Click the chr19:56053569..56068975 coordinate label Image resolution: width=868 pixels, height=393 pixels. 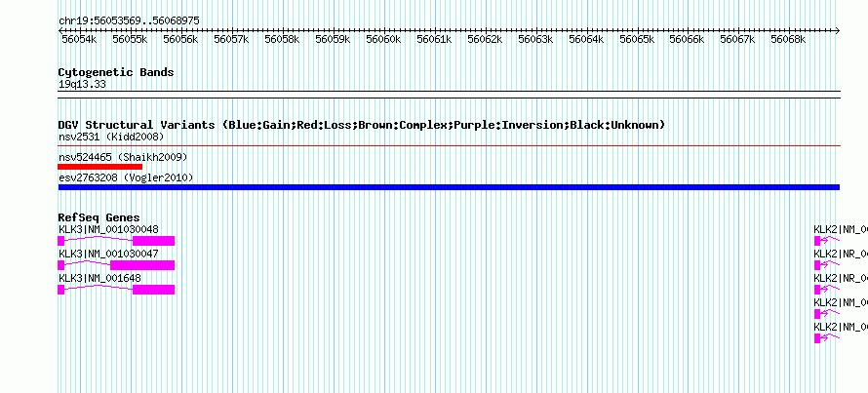click(x=129, y=21)
